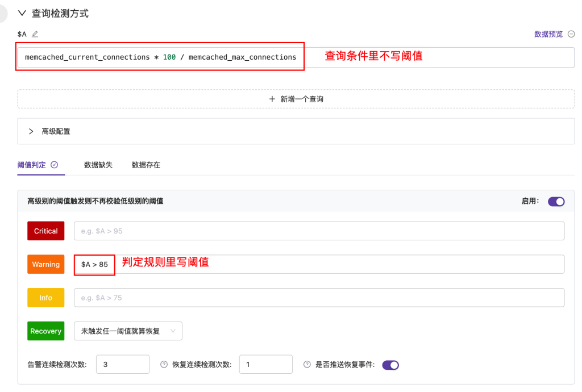Open the 未触发任一阈值就算恢复 dropdown
Viewport: 582px width, 392px height.
pos(128,330)
